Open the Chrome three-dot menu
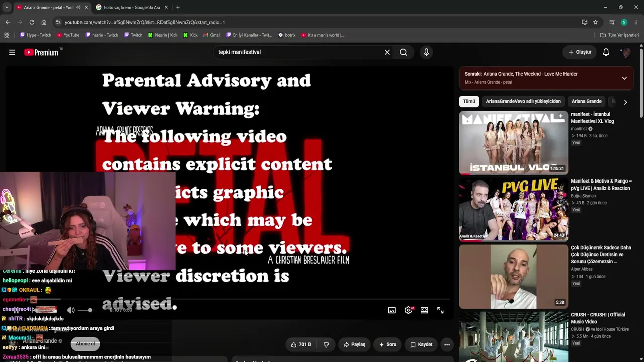The height and width of the screenshot is (362, 644). tap(636, 22)
